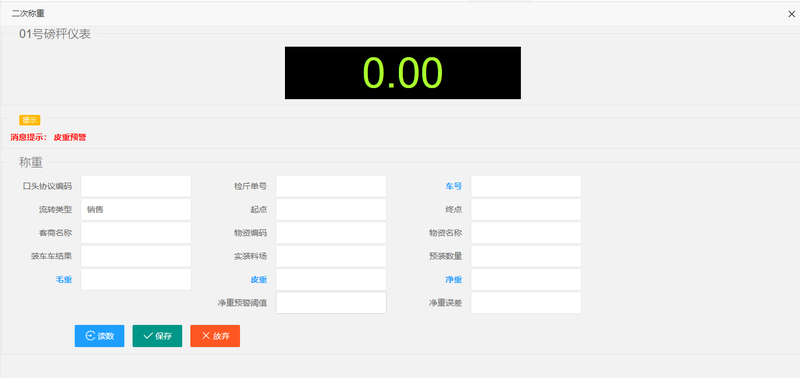This screenshot has height=378, width=800.
Task: Close the 二次称重 dialog
Action: coord(791,14)
